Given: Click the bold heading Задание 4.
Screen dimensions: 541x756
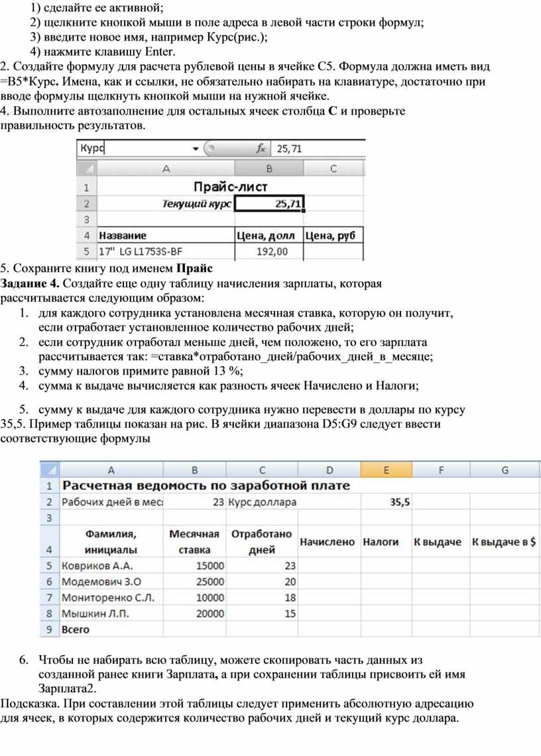Looking at the screenshot, I should (30, 284).
